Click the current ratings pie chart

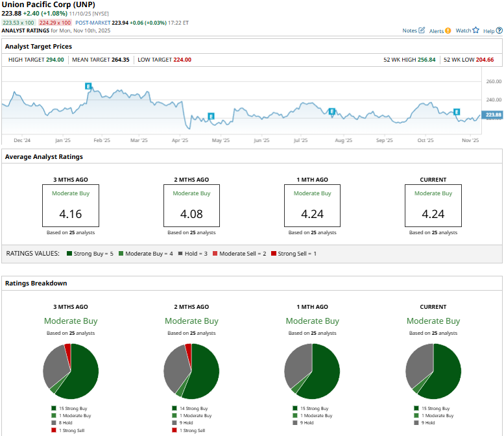click(x=433, y=371)
